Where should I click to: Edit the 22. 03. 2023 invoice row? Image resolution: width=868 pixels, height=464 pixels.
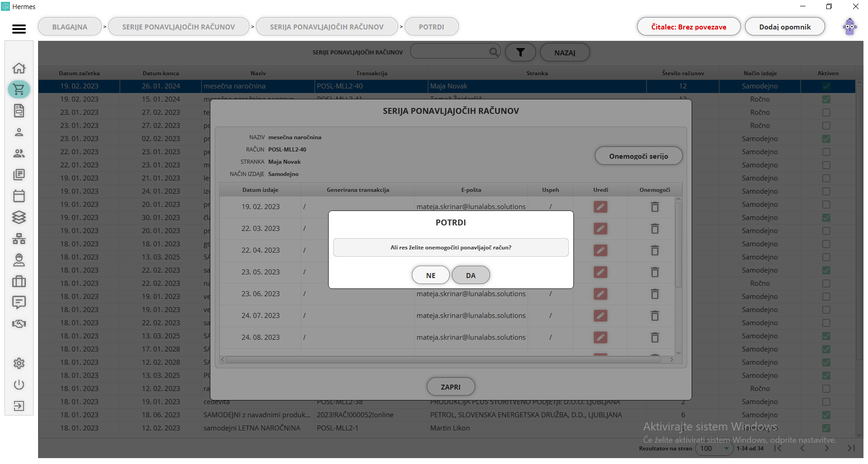pyautogui.click(x=601, y=229)
